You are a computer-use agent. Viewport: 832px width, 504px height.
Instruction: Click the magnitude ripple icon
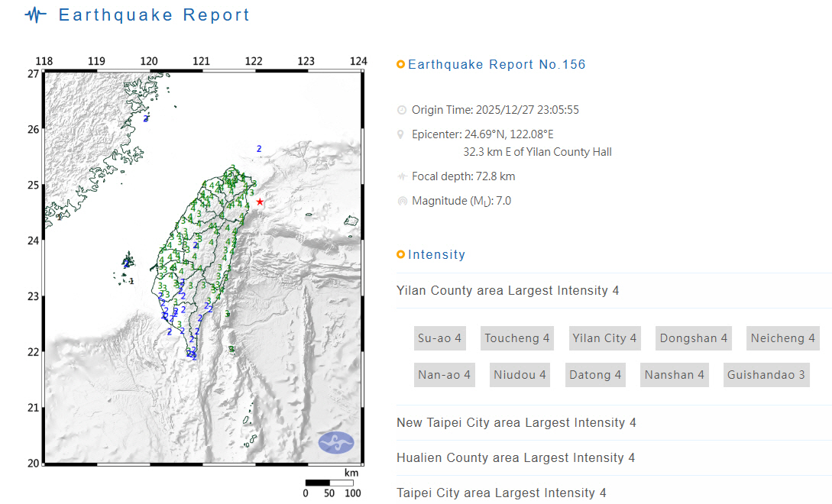[401, 201]
